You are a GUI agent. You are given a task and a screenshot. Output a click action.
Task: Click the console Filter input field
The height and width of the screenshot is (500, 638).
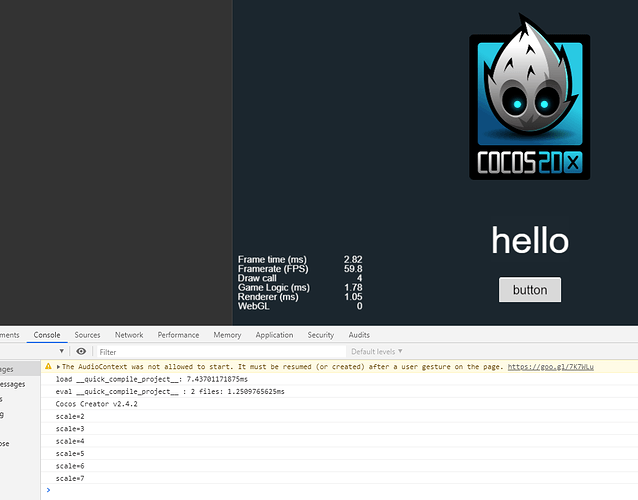(x=221, y=352)
